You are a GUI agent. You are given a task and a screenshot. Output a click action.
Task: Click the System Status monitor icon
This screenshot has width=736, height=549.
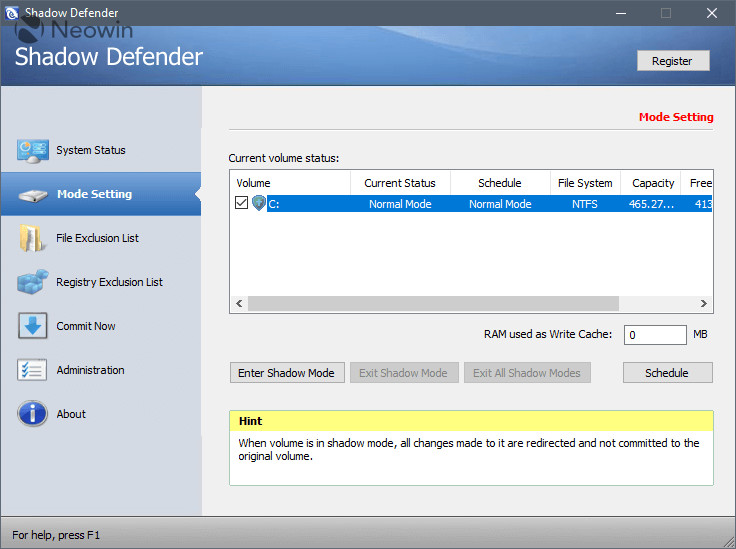click(x=32, y=151)
